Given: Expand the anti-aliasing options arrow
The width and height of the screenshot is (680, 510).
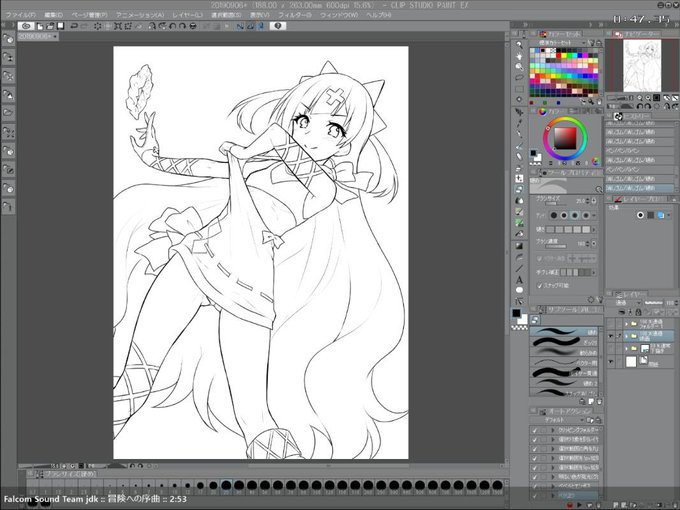Looking at the screenshot, I should (x=594, y=215).
